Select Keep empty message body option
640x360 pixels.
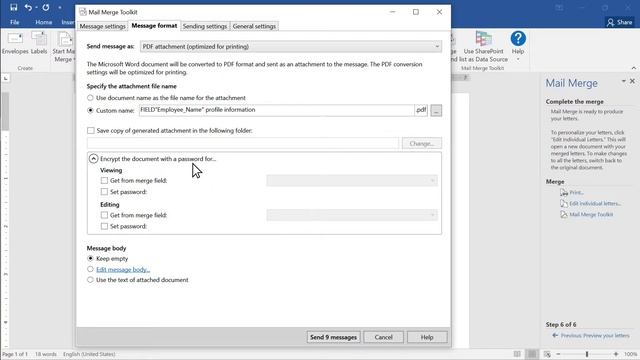pyautogui.click(x=90, y=258)
